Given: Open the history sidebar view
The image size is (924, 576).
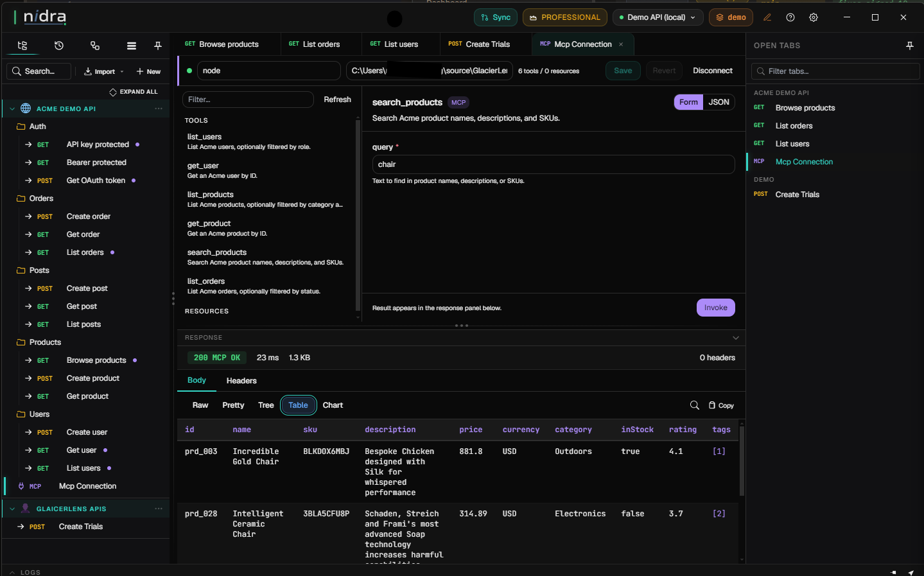Looking at the screenshot, I should click(x=59, y=46).
